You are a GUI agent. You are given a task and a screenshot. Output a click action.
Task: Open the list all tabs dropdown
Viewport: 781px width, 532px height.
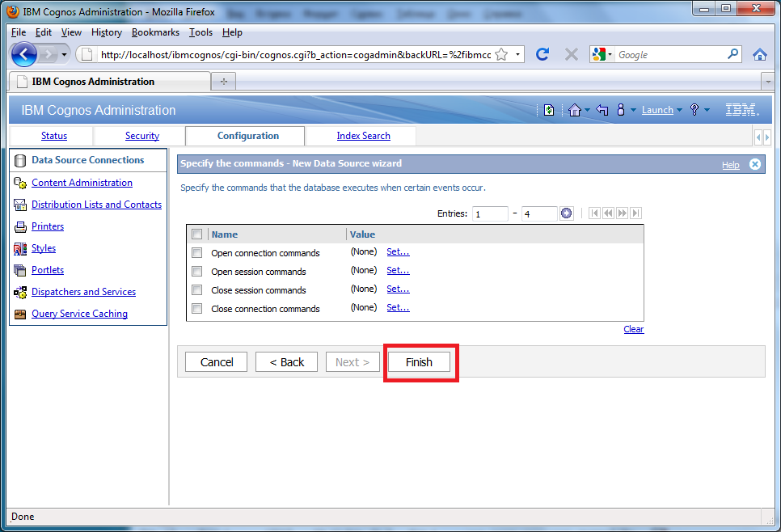click(767, 81)
